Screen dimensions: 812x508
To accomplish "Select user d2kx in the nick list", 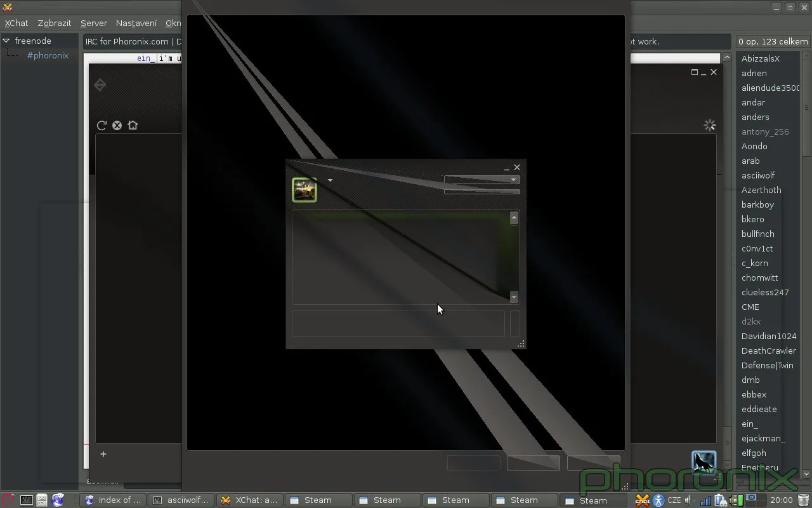I will (751, 321).
